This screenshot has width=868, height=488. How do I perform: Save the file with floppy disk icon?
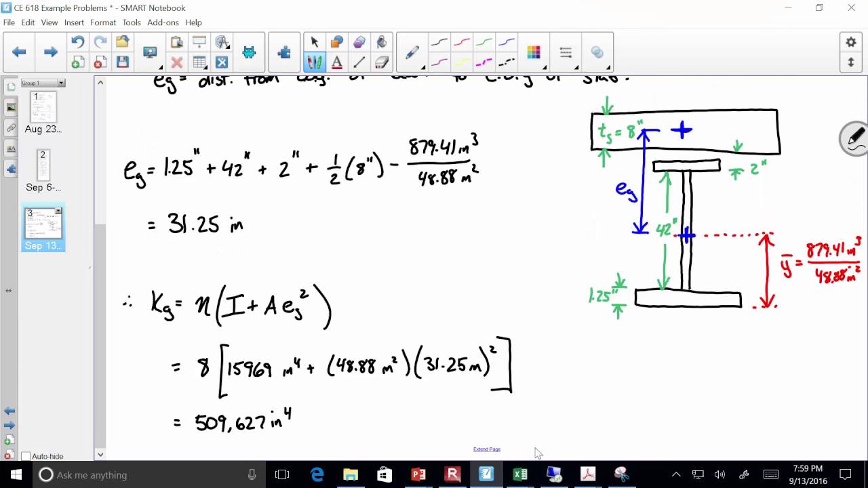122,62
